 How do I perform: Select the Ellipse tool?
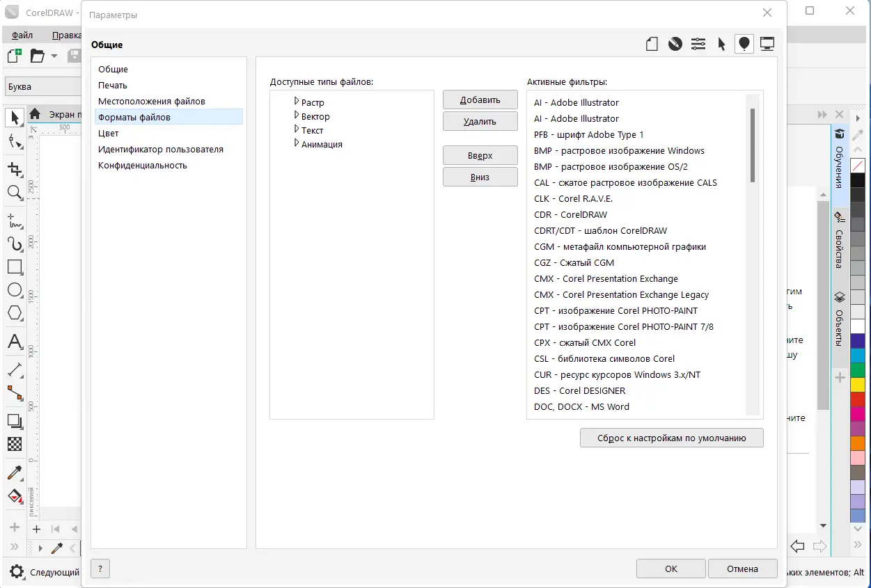pos(15,290)
